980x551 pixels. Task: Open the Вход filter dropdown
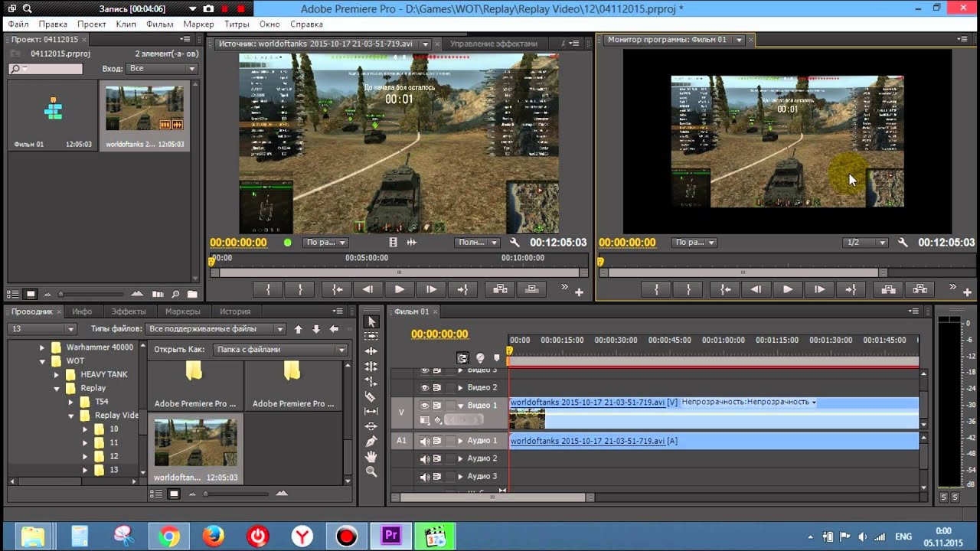coord(162,69)
